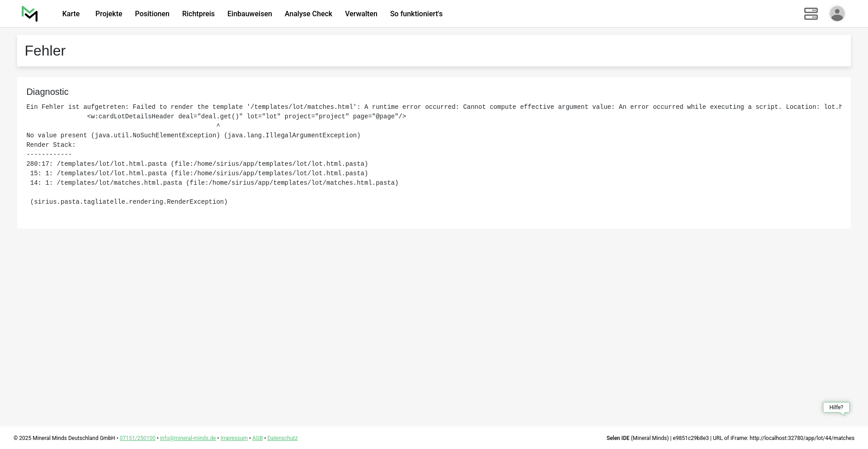
Task: Click the cardLotDetailsHeader error code line
Action: [246, 117]
